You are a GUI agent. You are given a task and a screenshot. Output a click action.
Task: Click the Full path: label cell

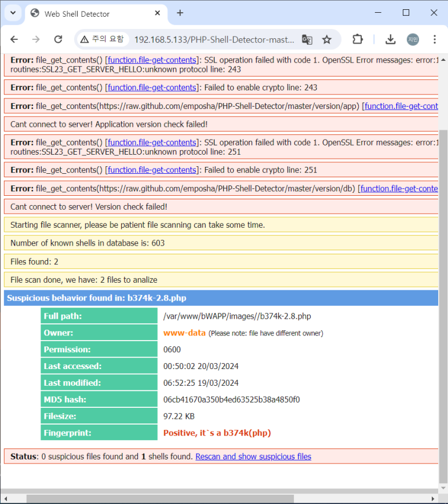pyautogui.click(x=99, y=316)
